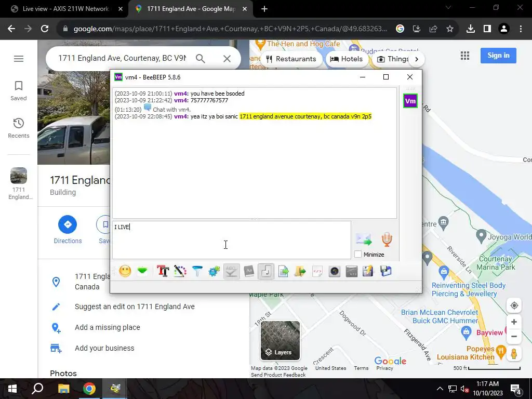The height and width of the screenshot is (399, 532).
Task: Click the Maps search magnifier icon
Action: pos(201,59)
